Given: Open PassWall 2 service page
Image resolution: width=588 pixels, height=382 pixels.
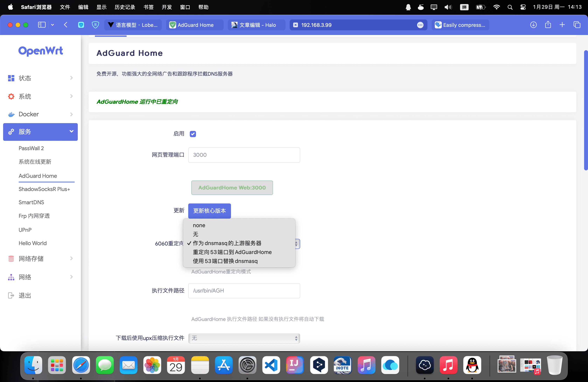Looking at the screenshot, I should [31, 148].
